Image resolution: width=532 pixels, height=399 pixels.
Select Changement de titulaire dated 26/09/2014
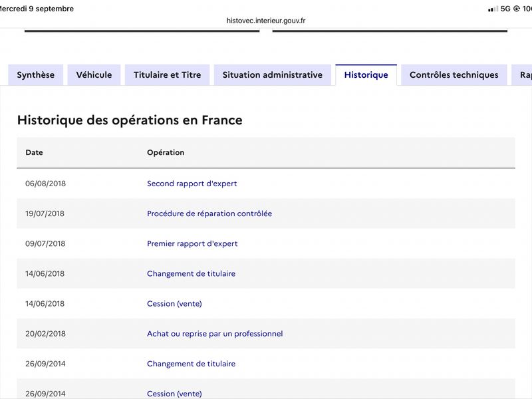pyautogui.click(x=191, y=364)
